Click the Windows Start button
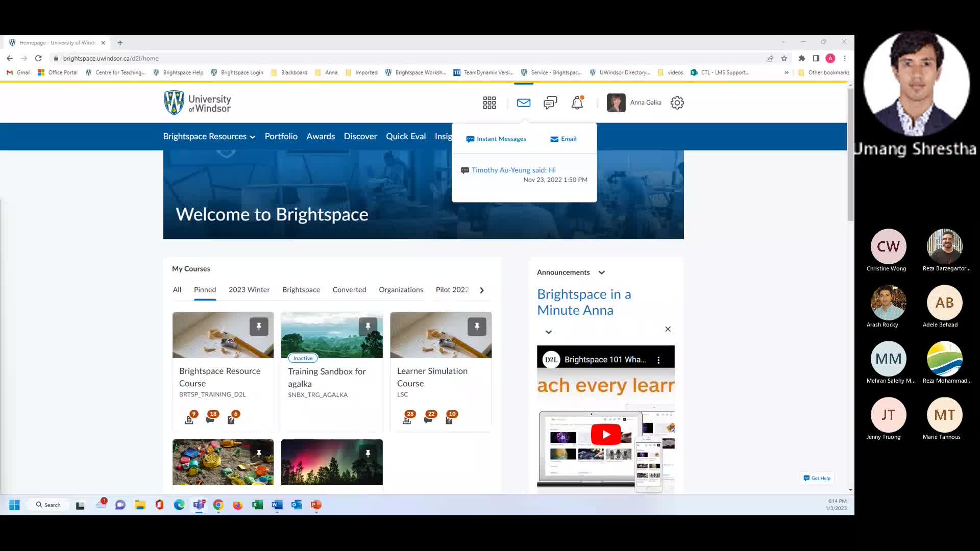 [14, 505]
